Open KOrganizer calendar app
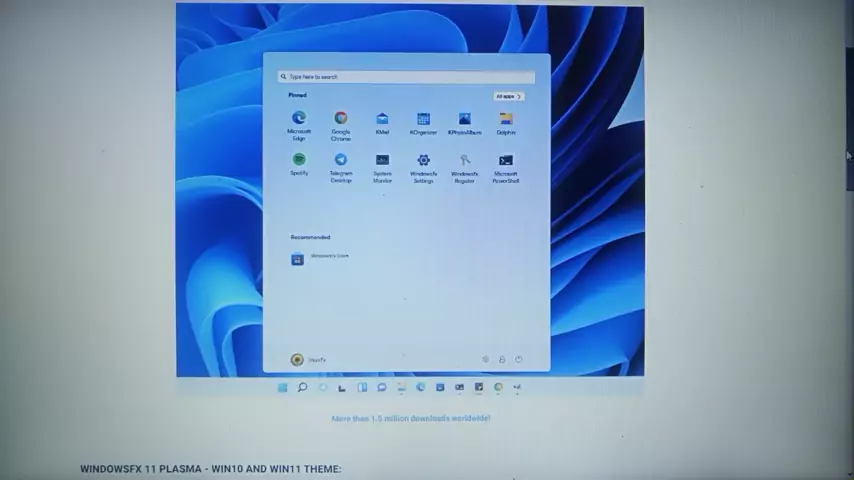The image size is (854, 480). click(423, 123)
